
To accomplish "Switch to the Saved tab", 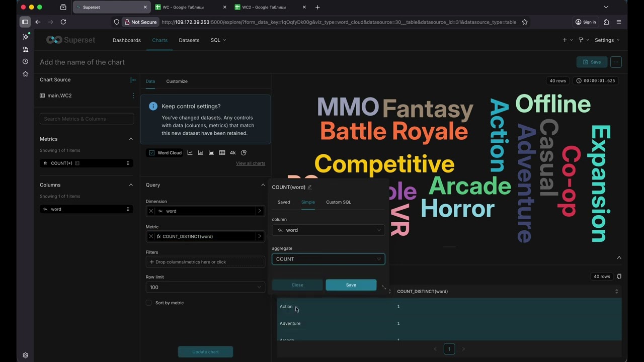I will coord(284,202).
